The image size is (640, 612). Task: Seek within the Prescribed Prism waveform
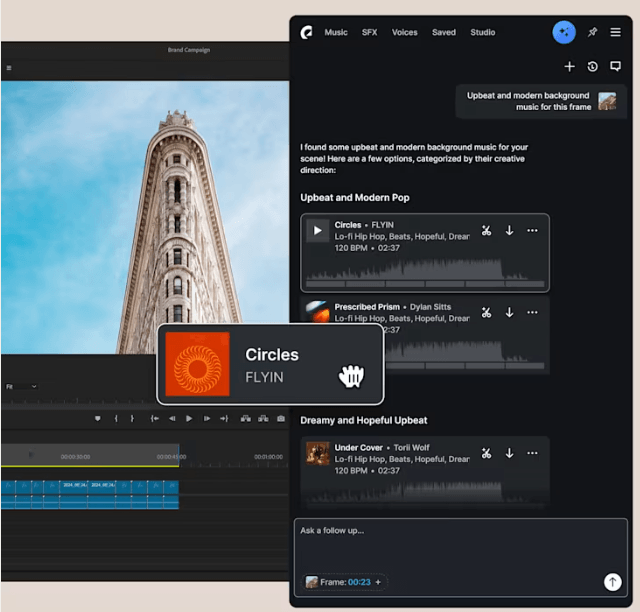(x=464, y=354)
